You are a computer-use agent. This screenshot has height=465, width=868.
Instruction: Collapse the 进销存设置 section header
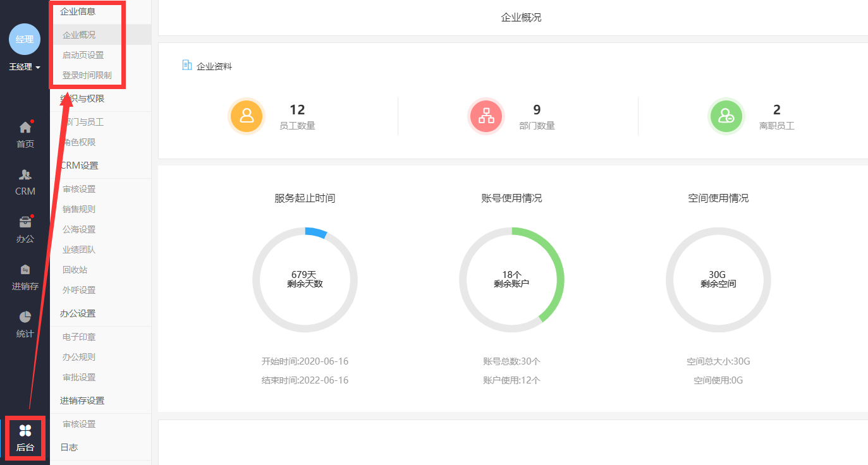tap(82, 401)
